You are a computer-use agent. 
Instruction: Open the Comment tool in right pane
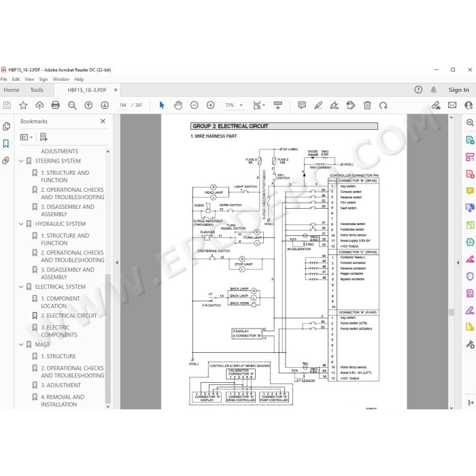(x=470, y=191)
